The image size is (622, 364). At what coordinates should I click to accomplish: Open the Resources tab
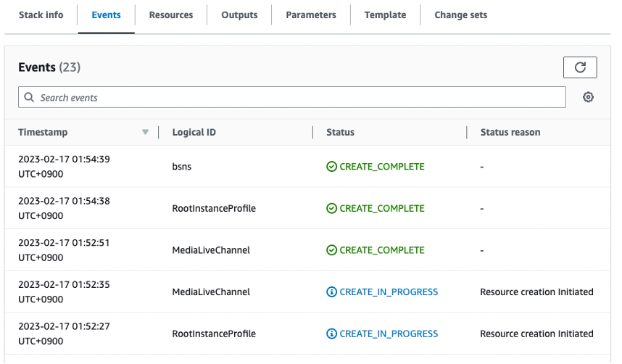click(171, 15)
